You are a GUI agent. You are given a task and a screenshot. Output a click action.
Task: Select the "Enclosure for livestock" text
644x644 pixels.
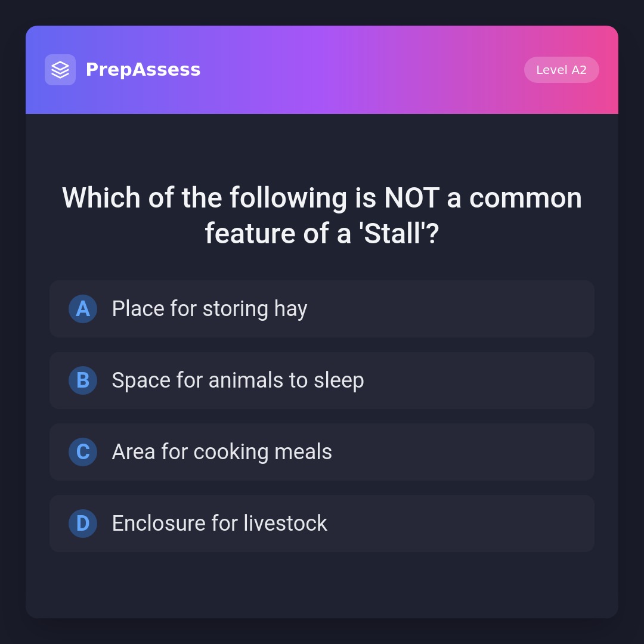(x=219, y=524)
